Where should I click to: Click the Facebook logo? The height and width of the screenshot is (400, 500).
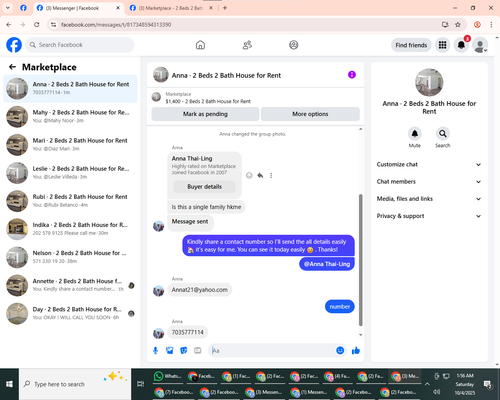point(14,45)
